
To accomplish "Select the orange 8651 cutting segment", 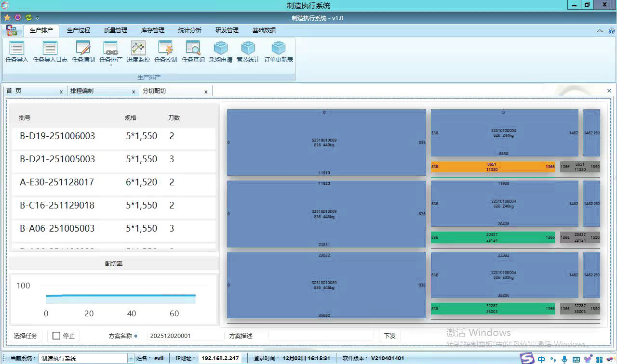I will click(x=492, y=167).
